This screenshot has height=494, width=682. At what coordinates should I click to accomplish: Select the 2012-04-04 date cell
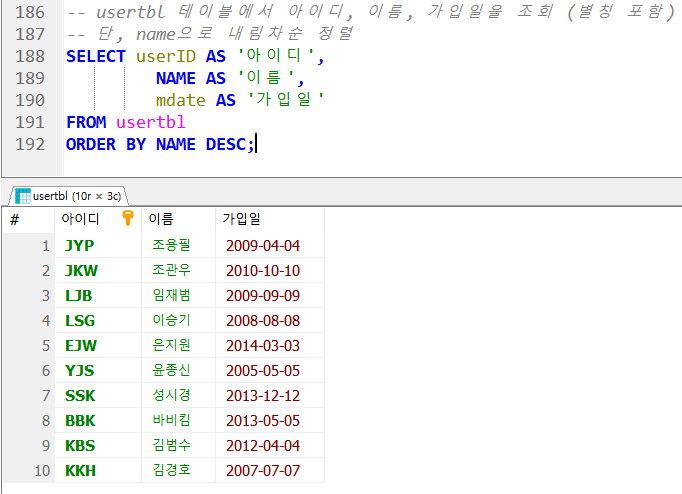(270, 445)
